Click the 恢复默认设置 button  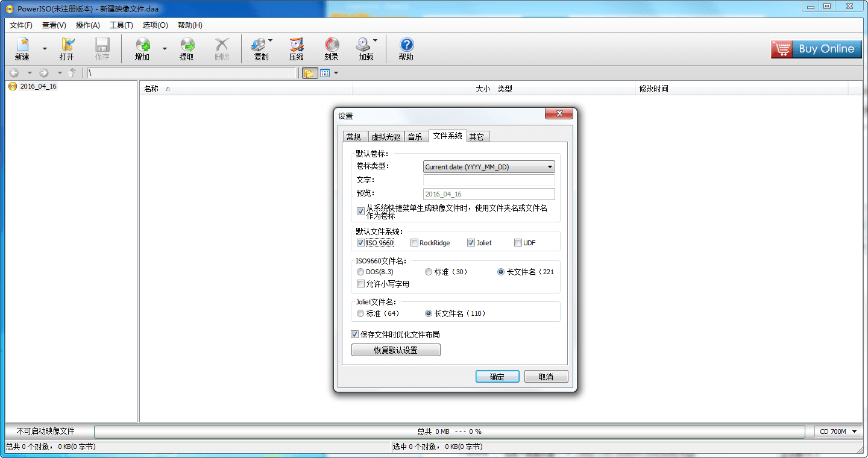(396, 350)
